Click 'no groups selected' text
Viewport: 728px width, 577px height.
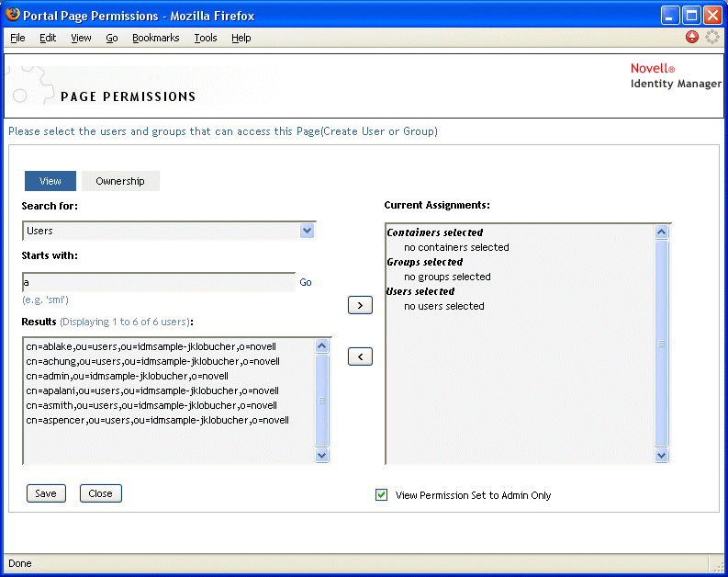click(447, 277)
